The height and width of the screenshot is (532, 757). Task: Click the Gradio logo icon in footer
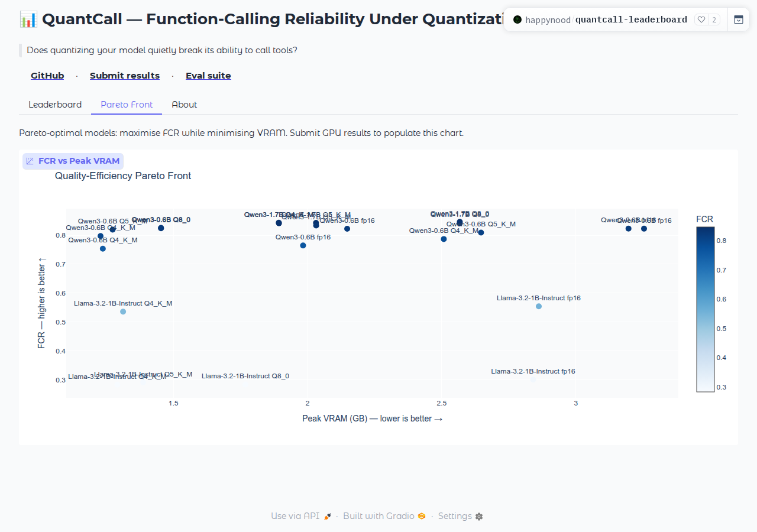(422, 517)
